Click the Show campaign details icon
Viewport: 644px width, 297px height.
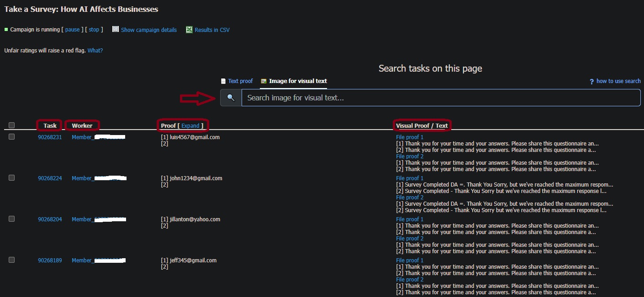click(116, 30)
